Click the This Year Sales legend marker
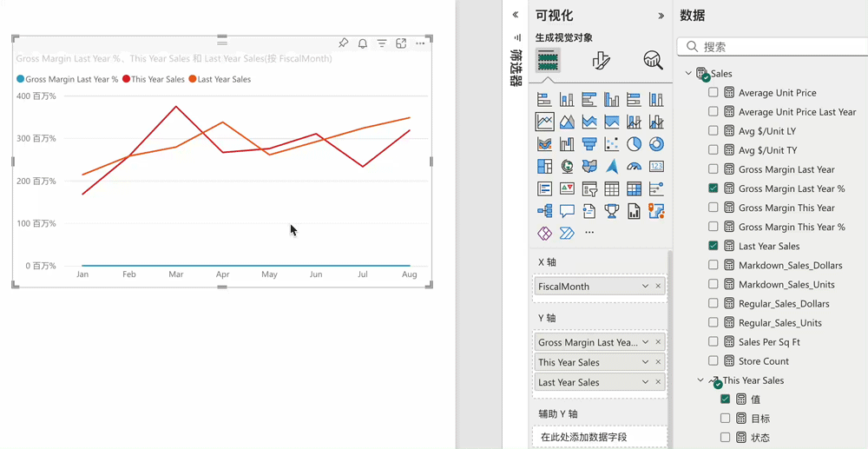Viewport: 868px width, 449px height. (126, 79)
